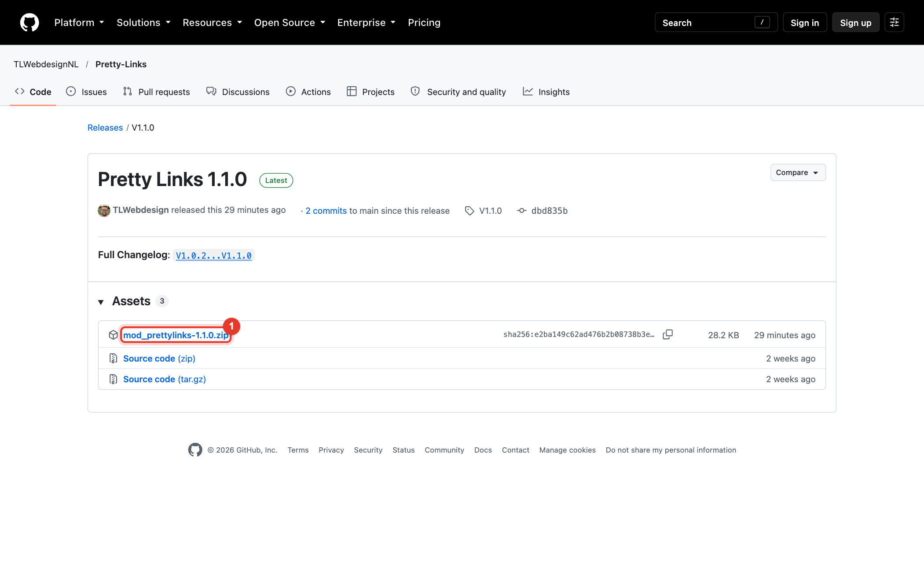Download Source code (zip)
Screen dimensions: 924x585
pos(159,358)
